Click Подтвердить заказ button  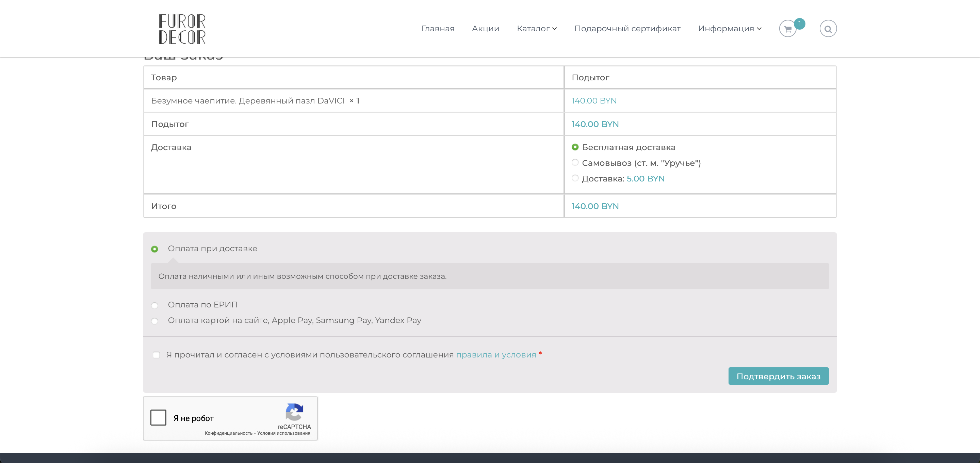coord(778,376)
